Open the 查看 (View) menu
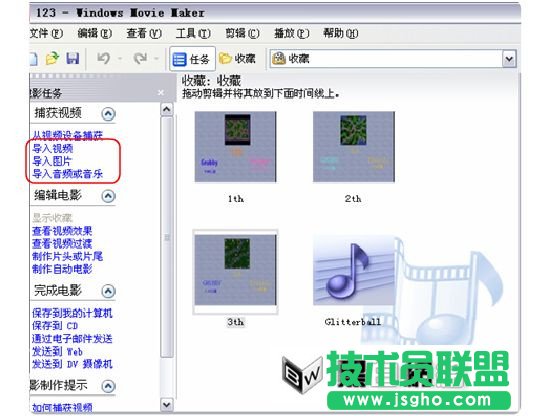Viewport: 554px width, 416px height. tap(144, 34)
